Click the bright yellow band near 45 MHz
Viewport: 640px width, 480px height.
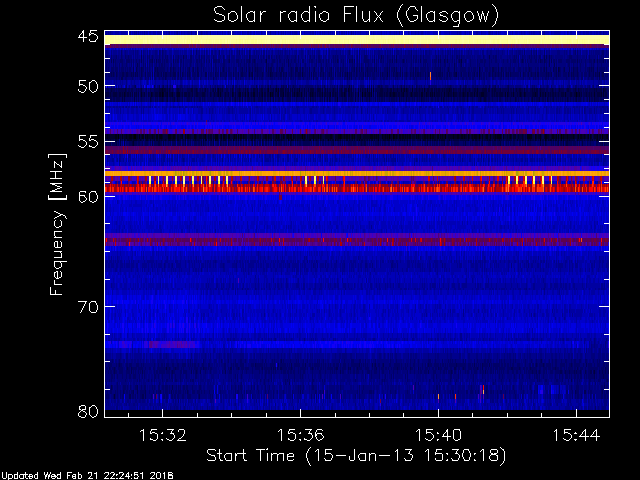(x=357, y=40)
